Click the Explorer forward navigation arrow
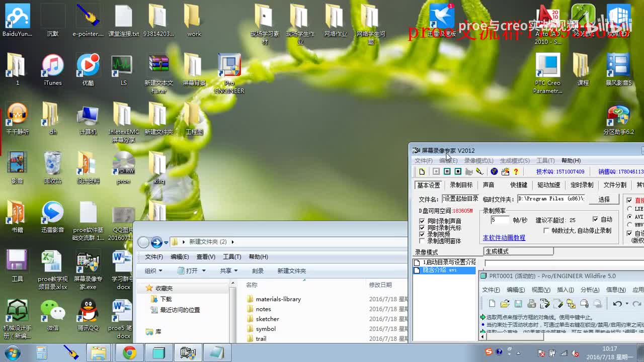 click(x=156, y=242)
